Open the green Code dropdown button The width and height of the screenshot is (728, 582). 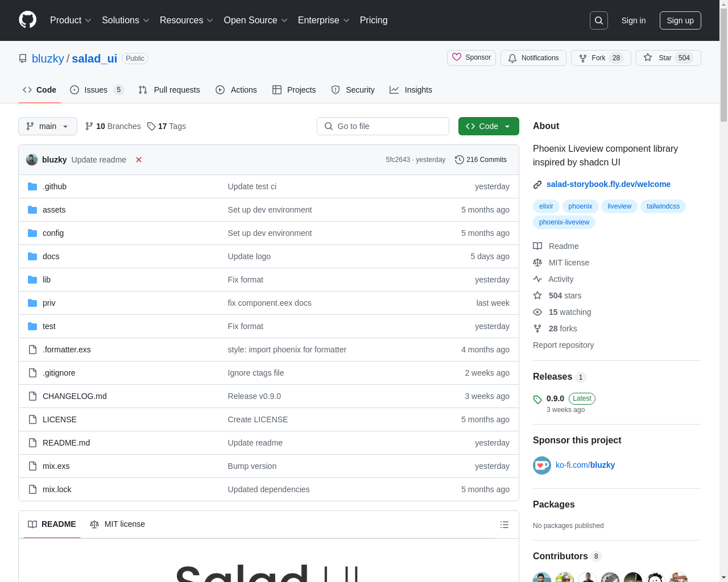pyautogui.click(x=489, y=126)
